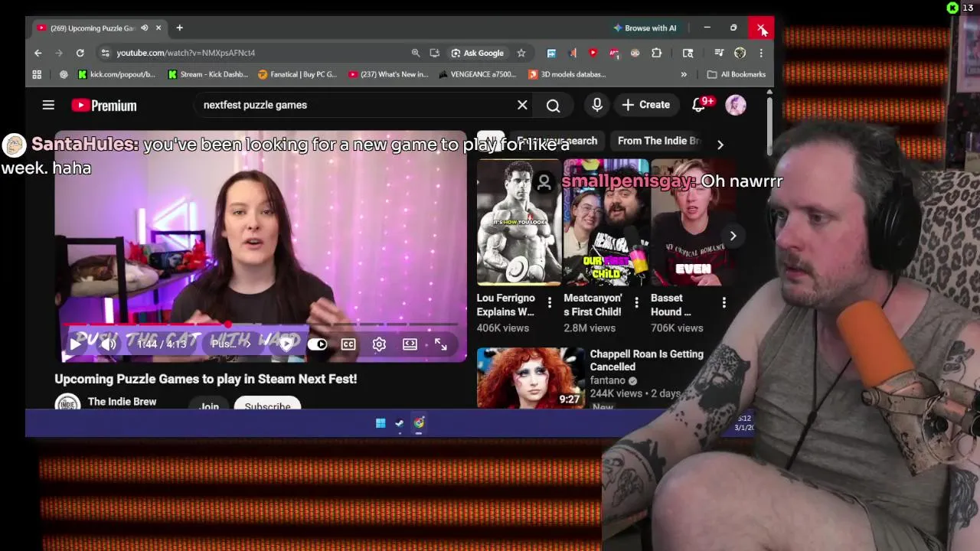
Task: Toggle closed captions on the video
Action: [x=348, y=344]
